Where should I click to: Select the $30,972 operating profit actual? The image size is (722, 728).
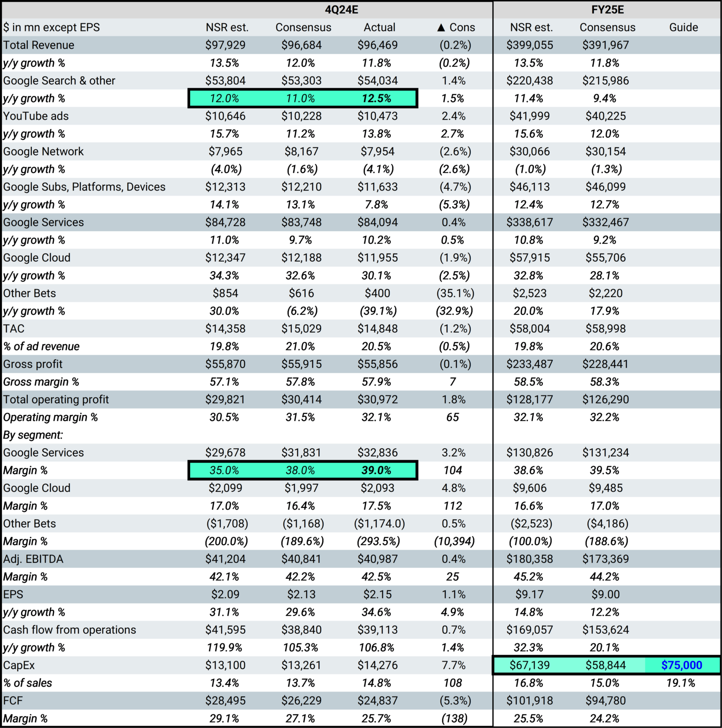point(377,400)
